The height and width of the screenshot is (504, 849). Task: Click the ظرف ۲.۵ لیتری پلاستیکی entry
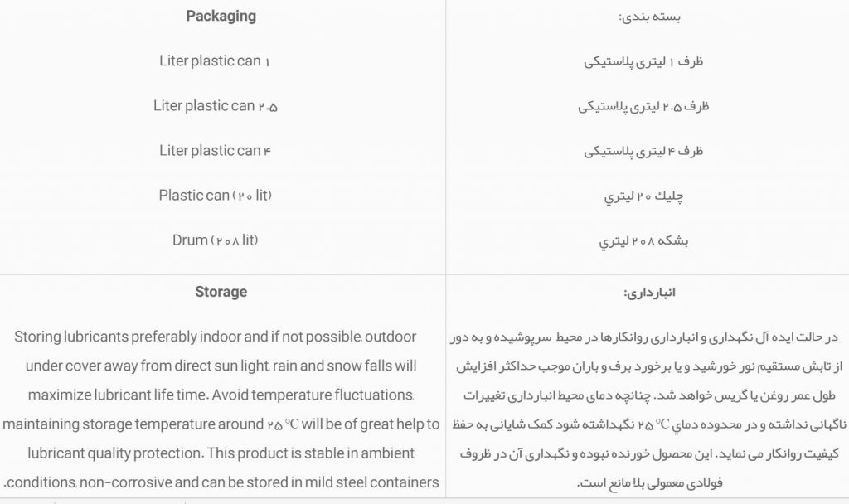(643, 106)
